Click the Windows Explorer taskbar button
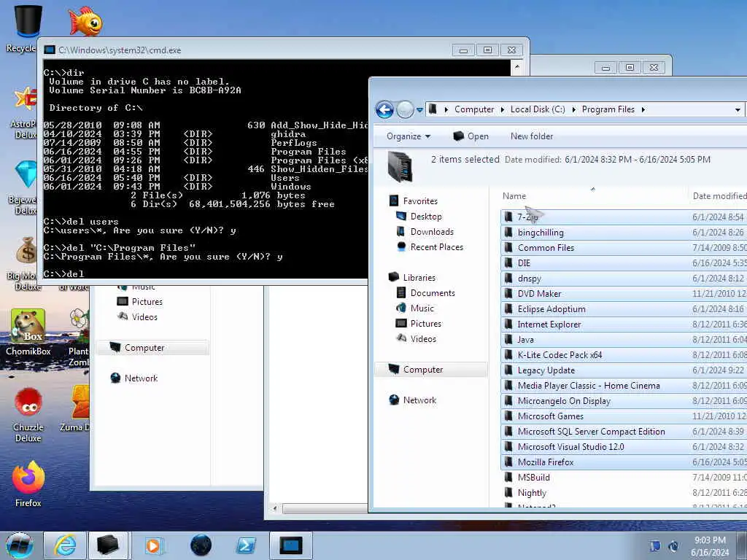 107,545
